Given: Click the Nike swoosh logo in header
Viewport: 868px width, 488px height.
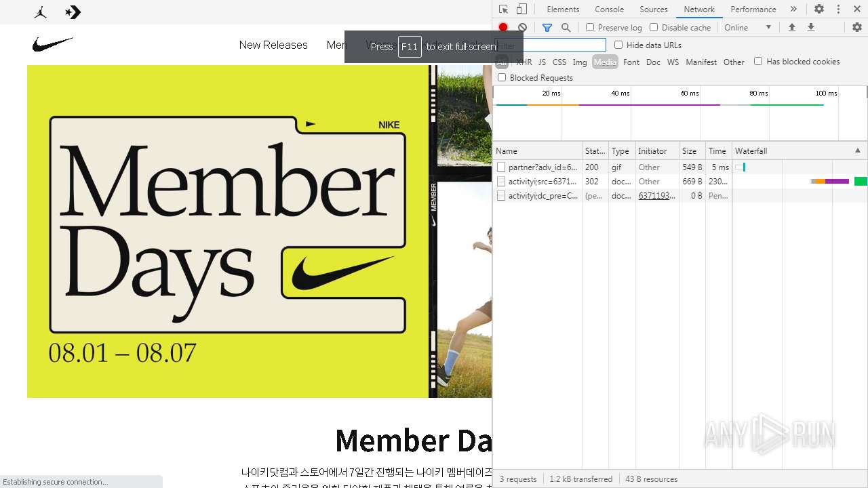Looking at the screenshot, I should [53, 45].
